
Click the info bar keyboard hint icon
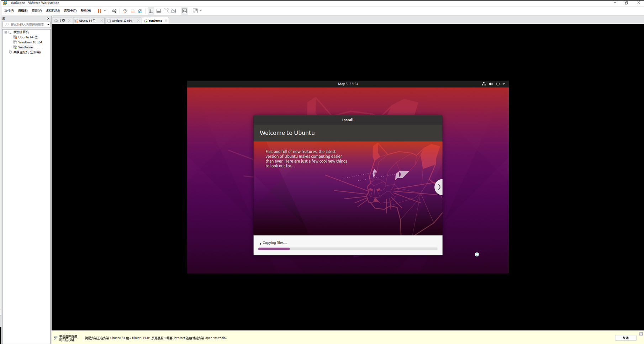click(x=56, y=338)
